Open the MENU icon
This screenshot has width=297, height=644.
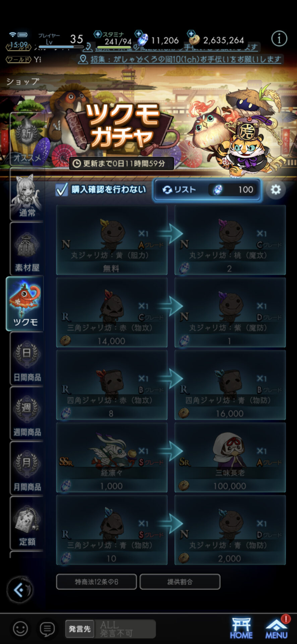tap(277, 628)
